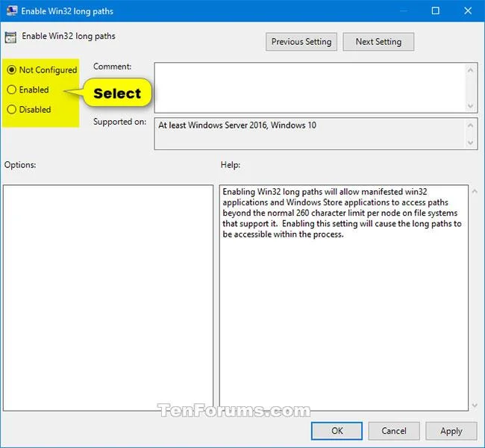This screenshot has width=485, height=448.
Task: Click the title bar policy editor icon
Action: click(x=11, y=11)
